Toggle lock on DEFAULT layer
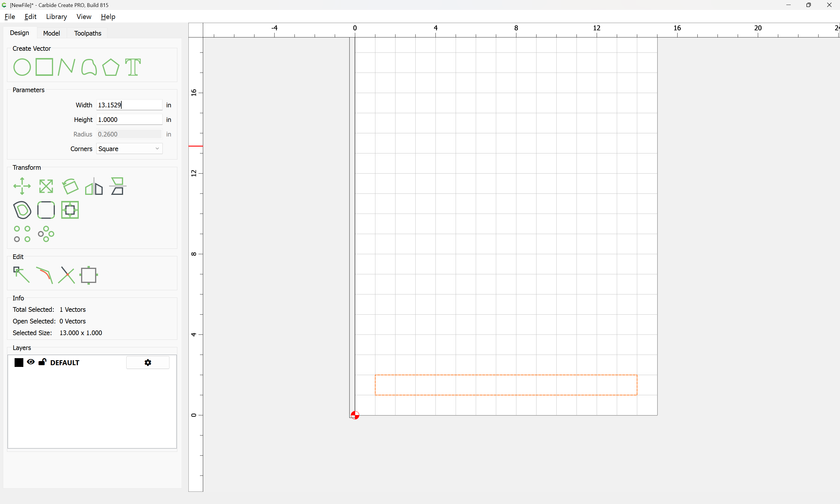840x504 pixels. pyautogui.click(x=42, y=362)
